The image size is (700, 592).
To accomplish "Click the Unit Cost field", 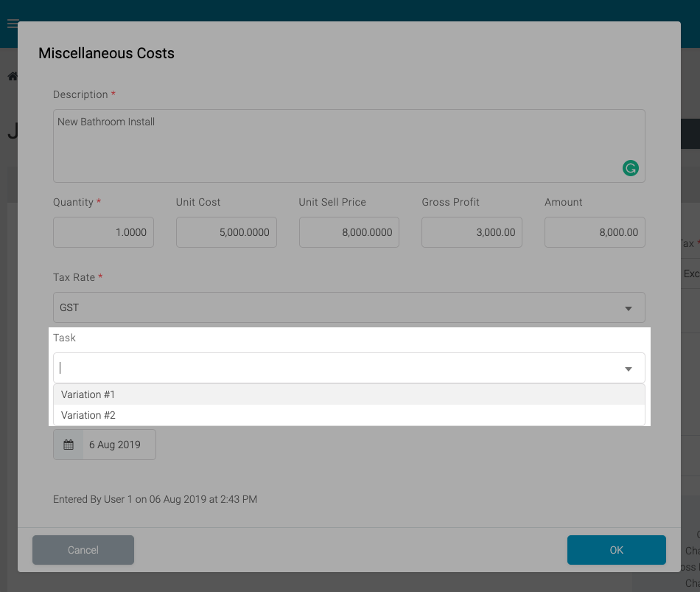I will [x=226, y=232].
